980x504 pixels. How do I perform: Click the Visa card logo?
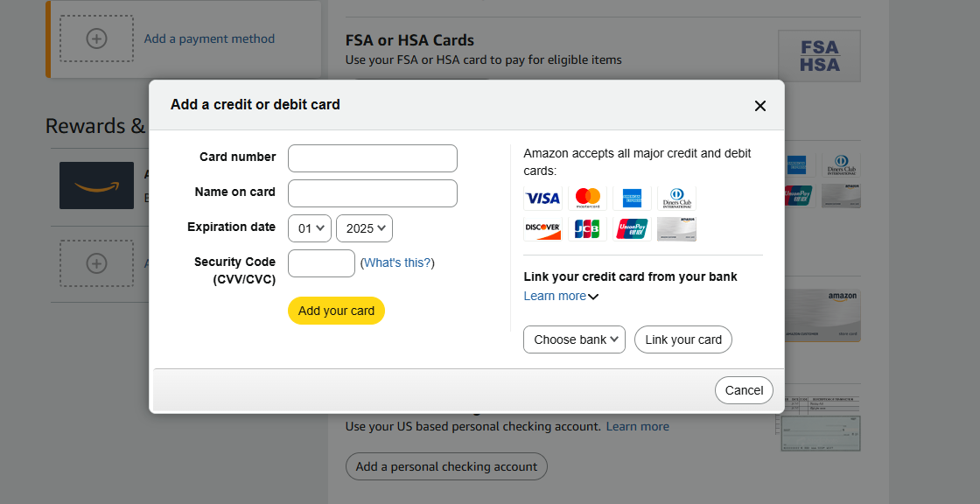tap(542, 199)
